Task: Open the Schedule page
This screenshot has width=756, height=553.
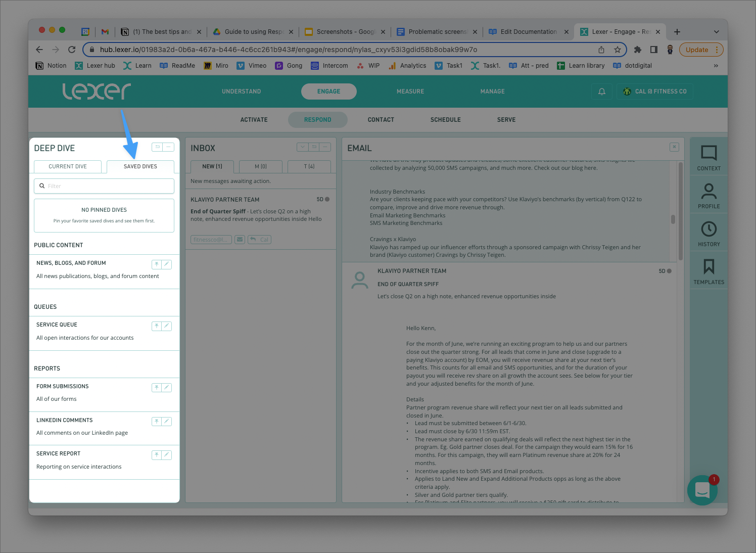Action: (x=446, y=120)
